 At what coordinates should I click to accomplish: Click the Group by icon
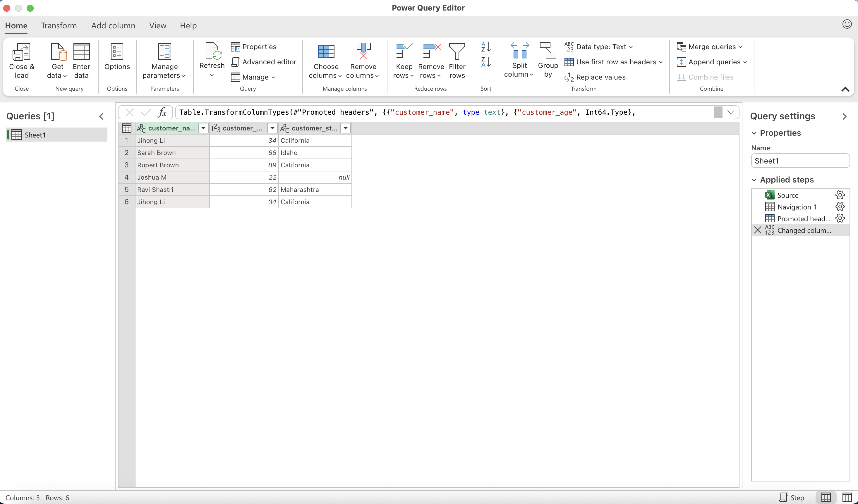[x=548, y=51]
